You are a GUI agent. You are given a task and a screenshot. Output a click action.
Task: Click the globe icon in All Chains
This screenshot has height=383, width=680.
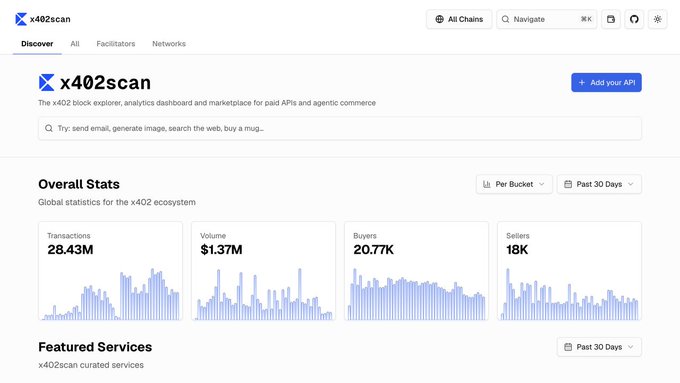click(x=439, y=19)
